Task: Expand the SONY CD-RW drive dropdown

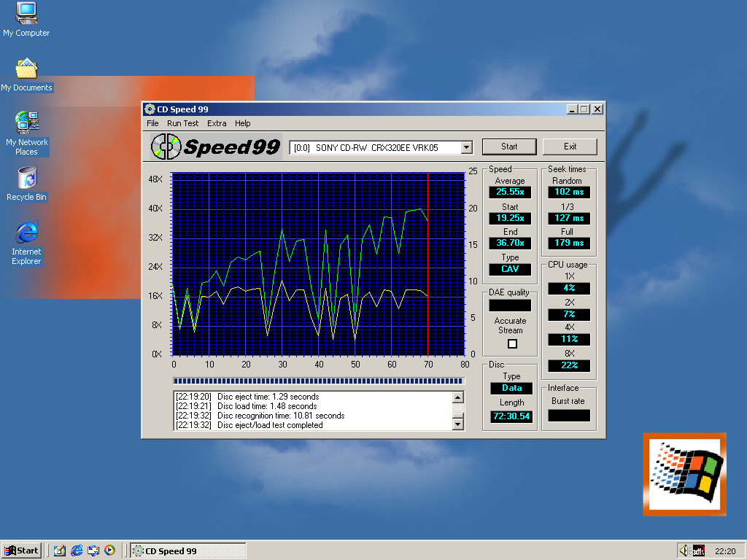Action: pos(466,147)
